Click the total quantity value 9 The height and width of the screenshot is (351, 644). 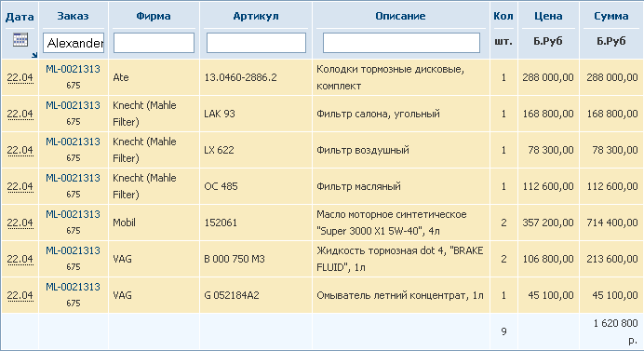pos(503,331)
